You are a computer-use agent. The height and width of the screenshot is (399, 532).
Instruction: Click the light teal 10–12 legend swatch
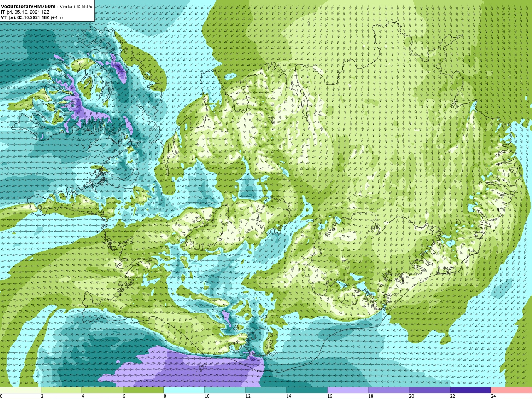tap(225, 390)
